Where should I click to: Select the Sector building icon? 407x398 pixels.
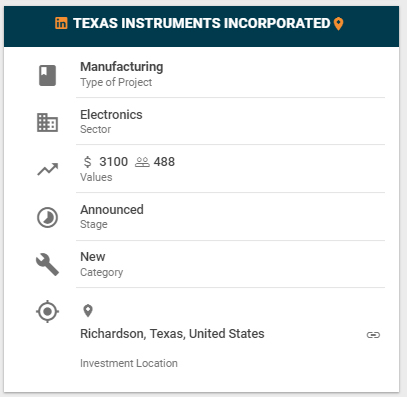(x=47, y=123)
